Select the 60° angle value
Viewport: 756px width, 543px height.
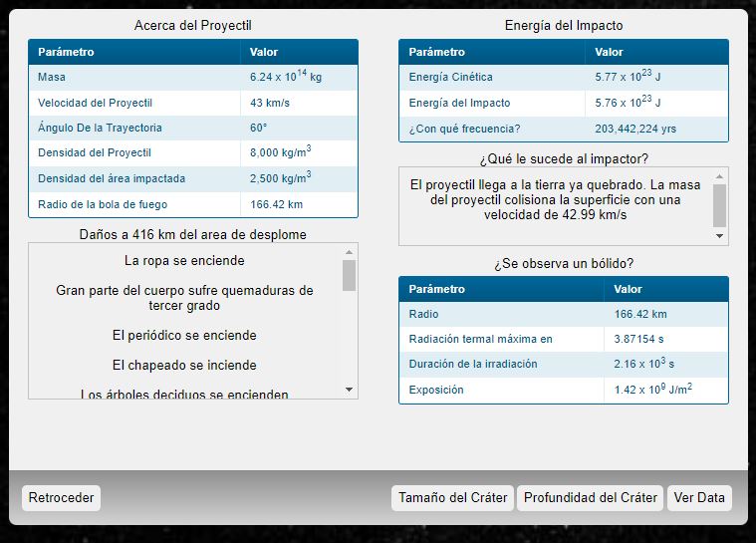(299, 128)
